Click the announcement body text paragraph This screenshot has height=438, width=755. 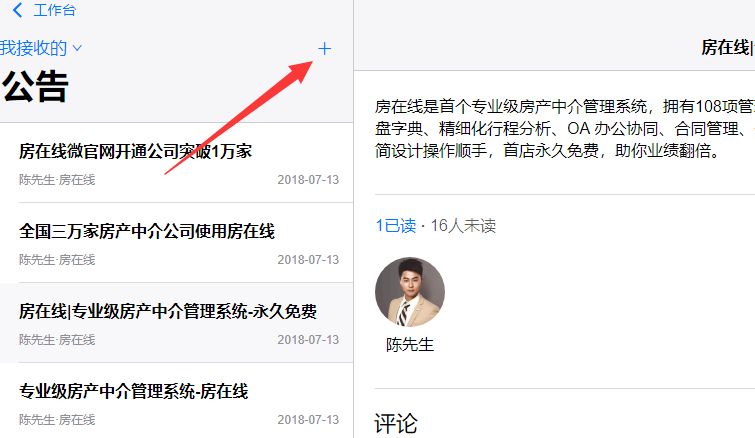(x=564, y=128)
